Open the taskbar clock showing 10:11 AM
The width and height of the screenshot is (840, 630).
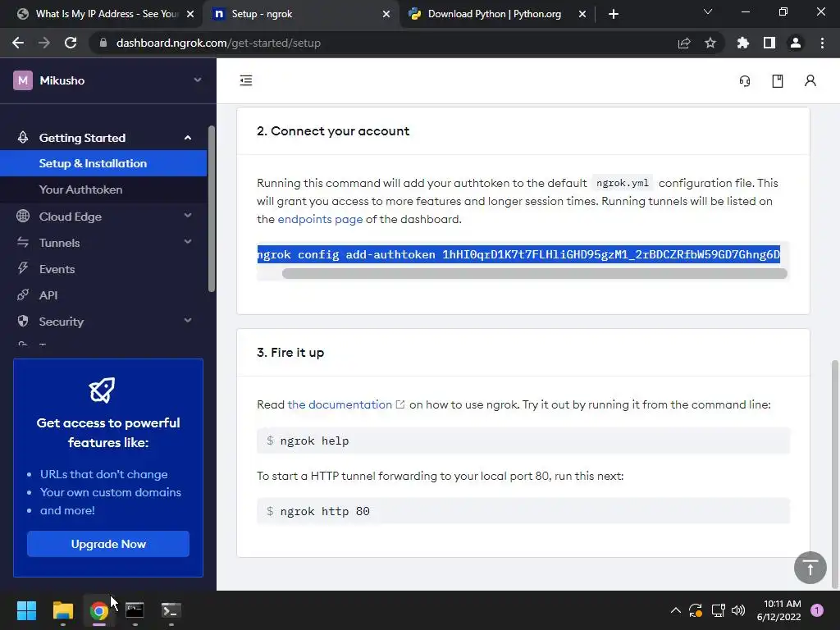(779, 610)
